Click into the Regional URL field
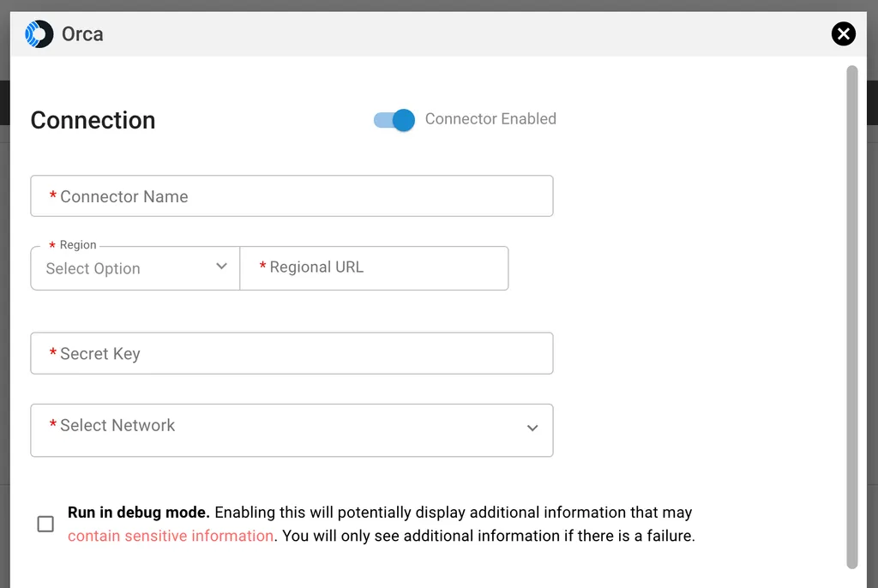 (x=374, y=268)
